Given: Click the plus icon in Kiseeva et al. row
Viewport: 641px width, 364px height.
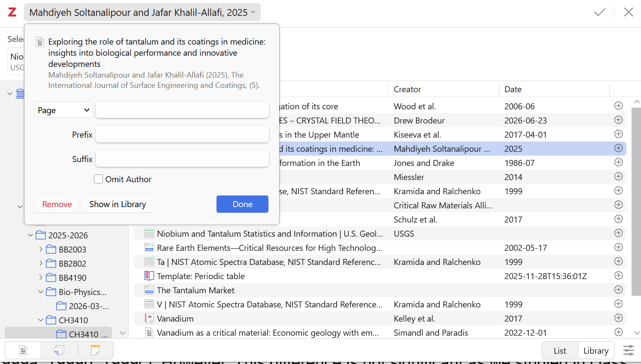Looking at the screenshot, I should tap(618, 134).
